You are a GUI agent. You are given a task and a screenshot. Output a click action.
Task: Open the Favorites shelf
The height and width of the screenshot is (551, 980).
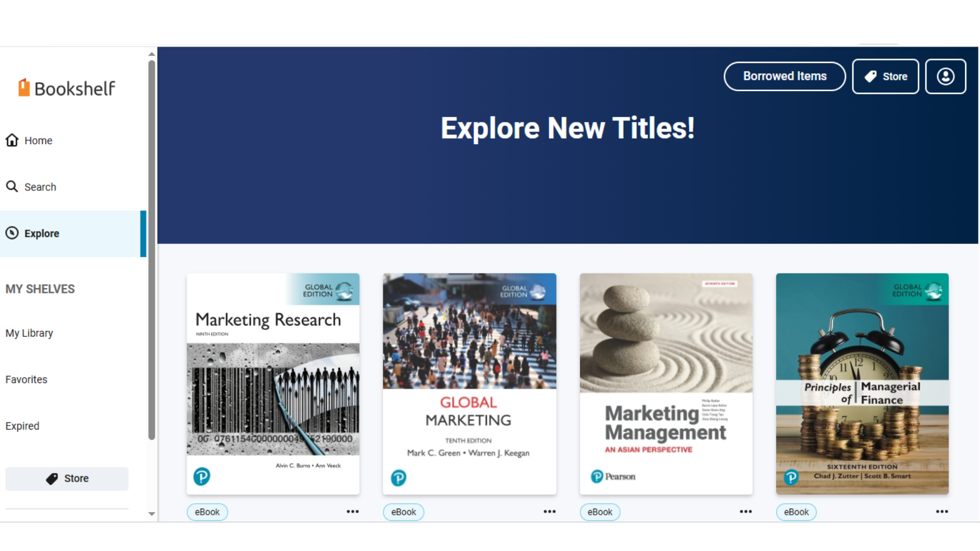(x=27, y=380)
